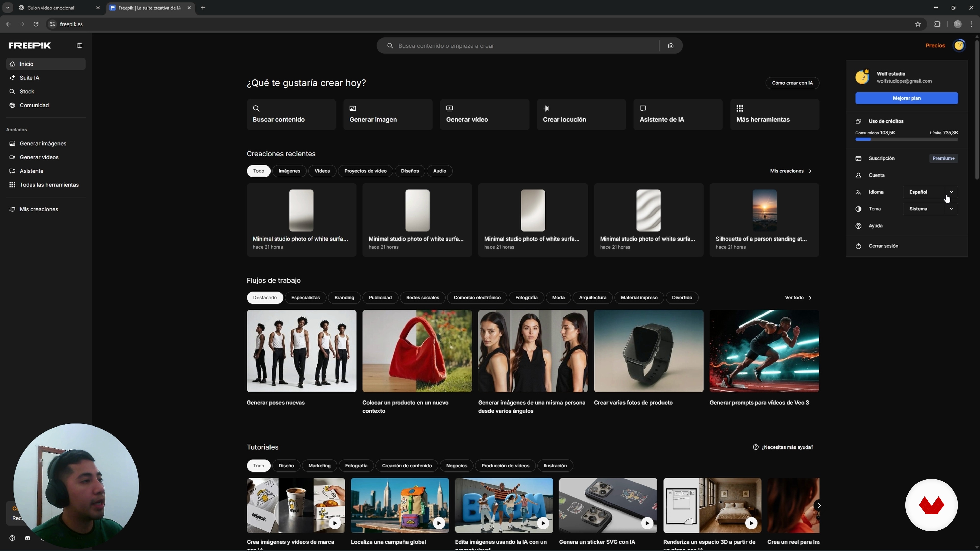Select the Imágenes filter in Creaciones recientes
This screenshot has height=551, width=980.
pyautogui.click(x=289, y=171)
